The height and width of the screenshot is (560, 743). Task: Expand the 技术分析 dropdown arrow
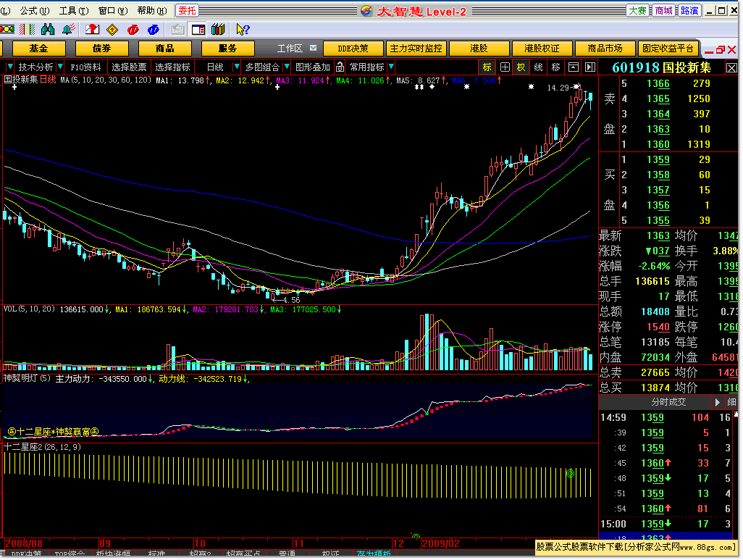tap(60, 67)
